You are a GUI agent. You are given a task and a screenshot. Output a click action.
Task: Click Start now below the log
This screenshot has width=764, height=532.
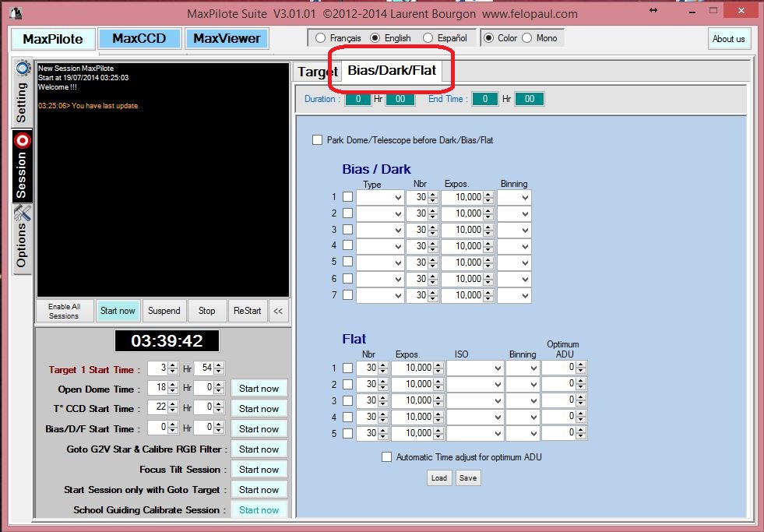[118, 311]
